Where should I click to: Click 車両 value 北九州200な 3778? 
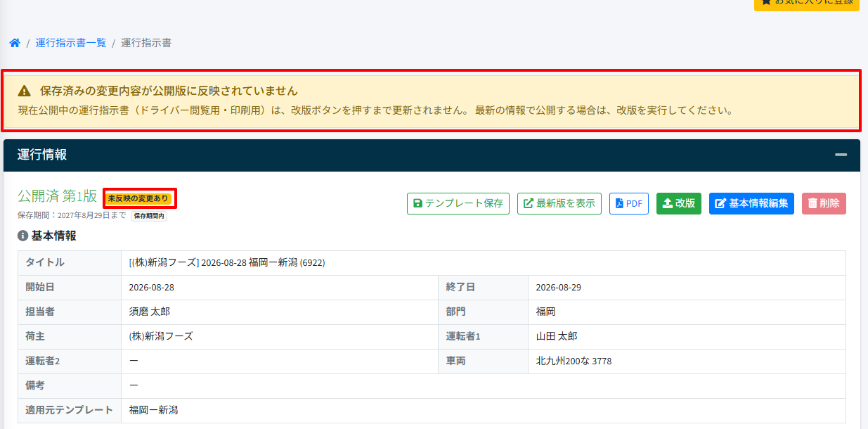(574, 361)
